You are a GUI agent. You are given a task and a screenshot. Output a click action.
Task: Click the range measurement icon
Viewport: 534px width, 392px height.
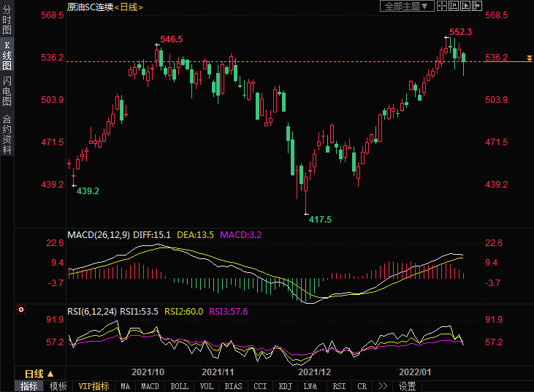(x=453, y=6)
